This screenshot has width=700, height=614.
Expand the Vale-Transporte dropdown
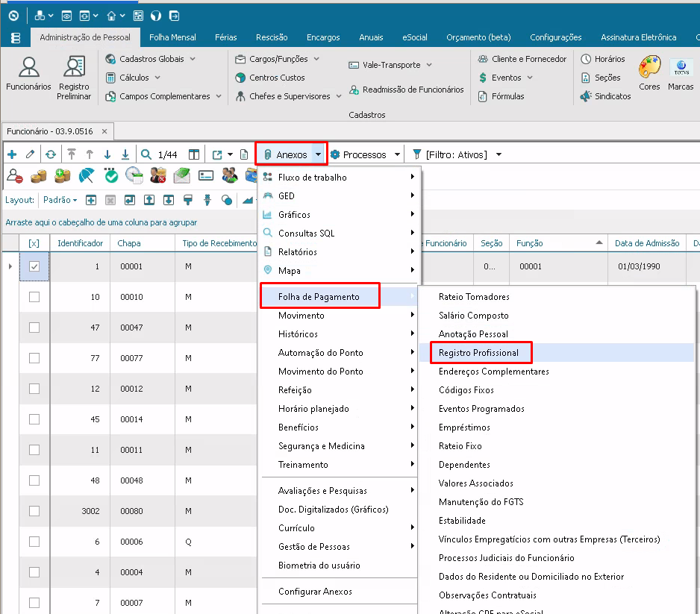429,65
